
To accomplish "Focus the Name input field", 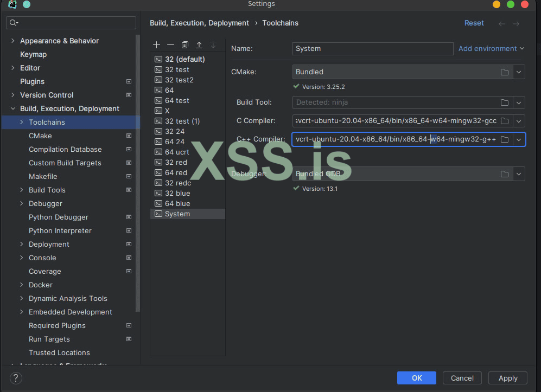I will 373,49.
